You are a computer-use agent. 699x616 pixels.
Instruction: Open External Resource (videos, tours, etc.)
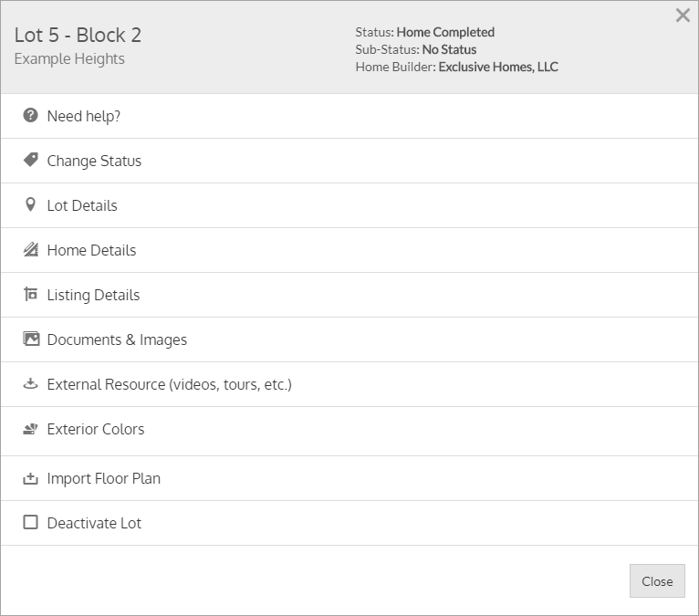pyautogui.click(x=169, y=384)
